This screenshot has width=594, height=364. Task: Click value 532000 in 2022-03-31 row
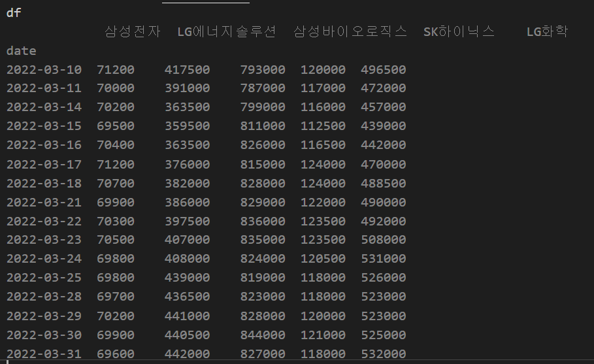[x=384, y=354]
